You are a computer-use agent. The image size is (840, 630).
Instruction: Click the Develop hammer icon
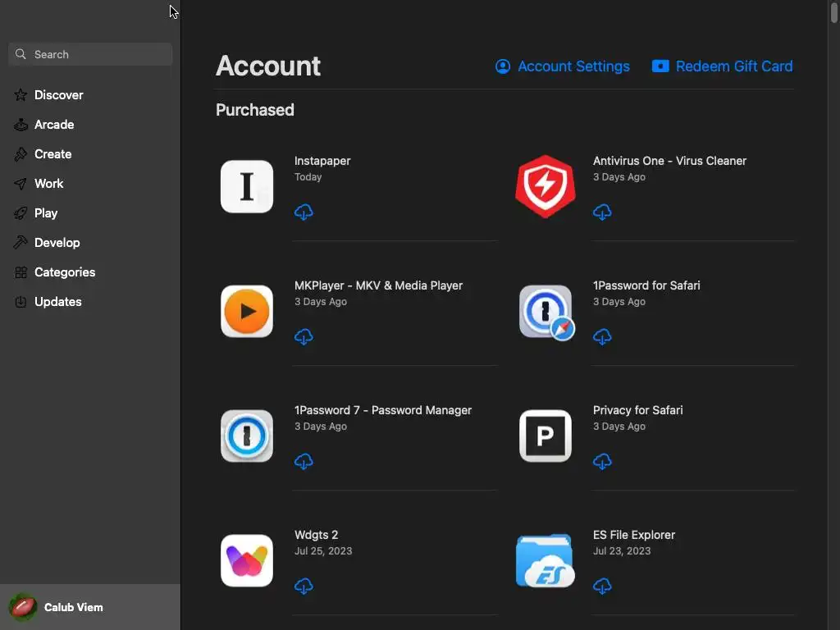pyautogui.click(x=21, y=242)
